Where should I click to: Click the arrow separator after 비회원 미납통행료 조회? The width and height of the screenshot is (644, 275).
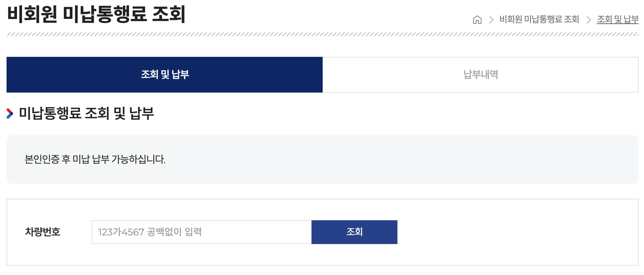[588, 20]
